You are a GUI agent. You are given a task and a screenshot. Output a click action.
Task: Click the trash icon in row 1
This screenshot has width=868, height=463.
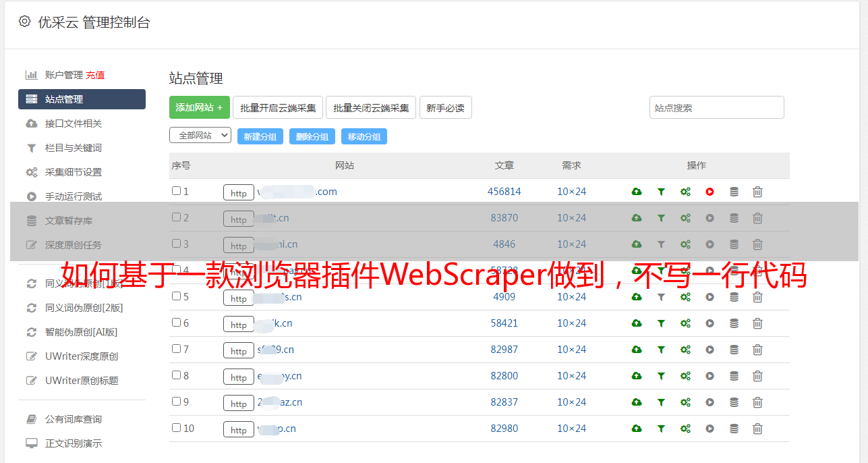(x=757, y=192)
